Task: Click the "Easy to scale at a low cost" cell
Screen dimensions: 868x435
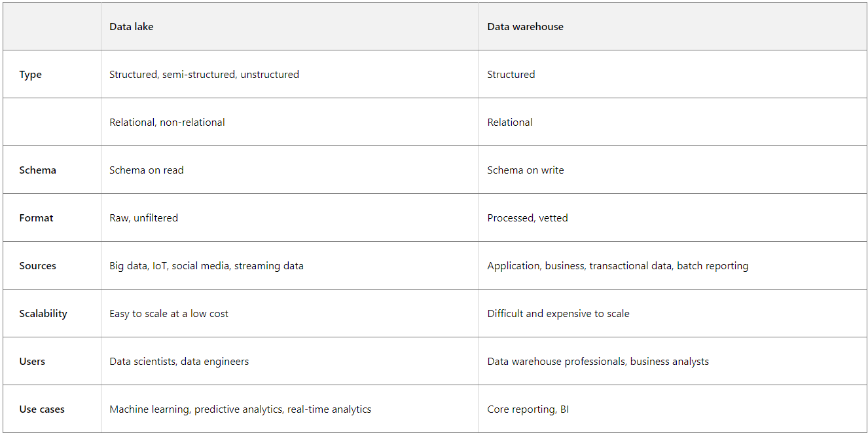Action: [x=169, y=314]
